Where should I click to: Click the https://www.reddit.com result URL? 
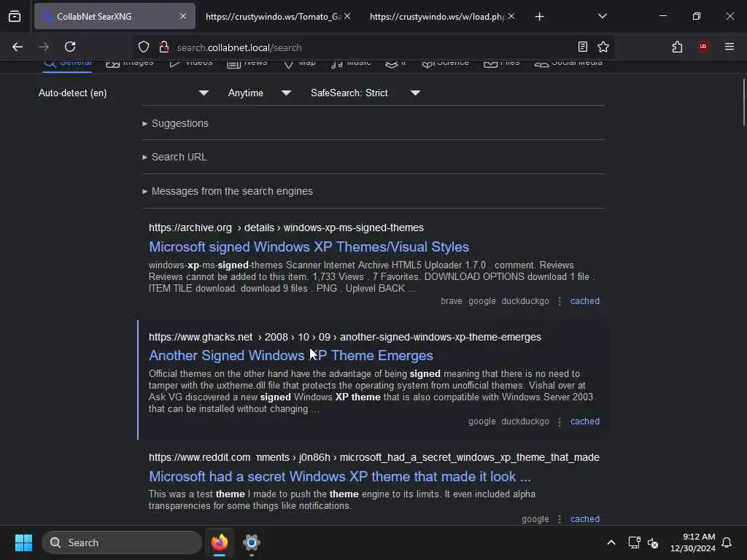point(374,458)
